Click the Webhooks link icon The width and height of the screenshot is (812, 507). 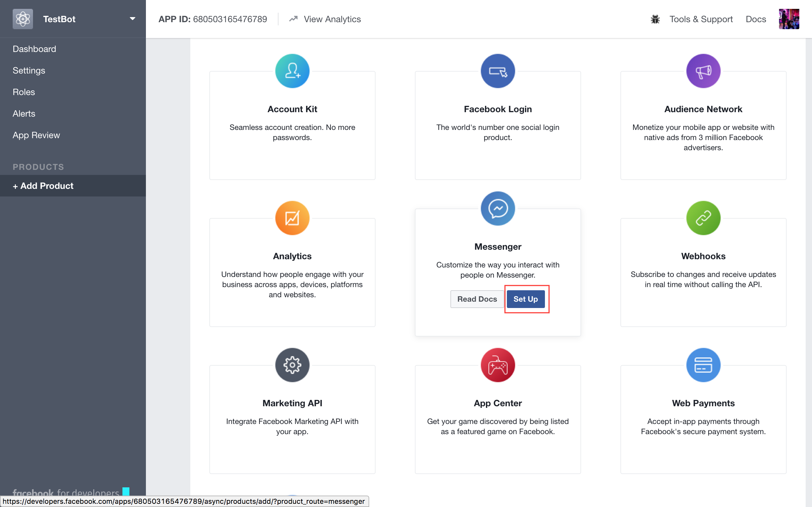pos(703,218)
